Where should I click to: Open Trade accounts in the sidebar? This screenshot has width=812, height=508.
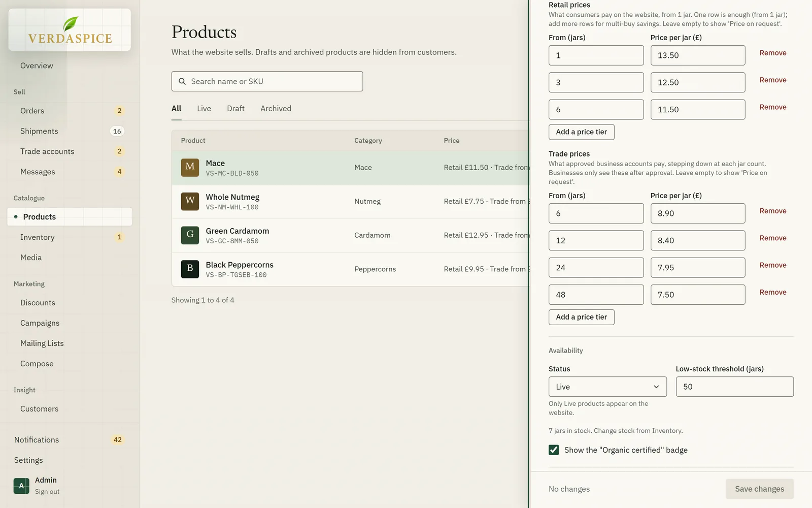(x=70, y=151)
